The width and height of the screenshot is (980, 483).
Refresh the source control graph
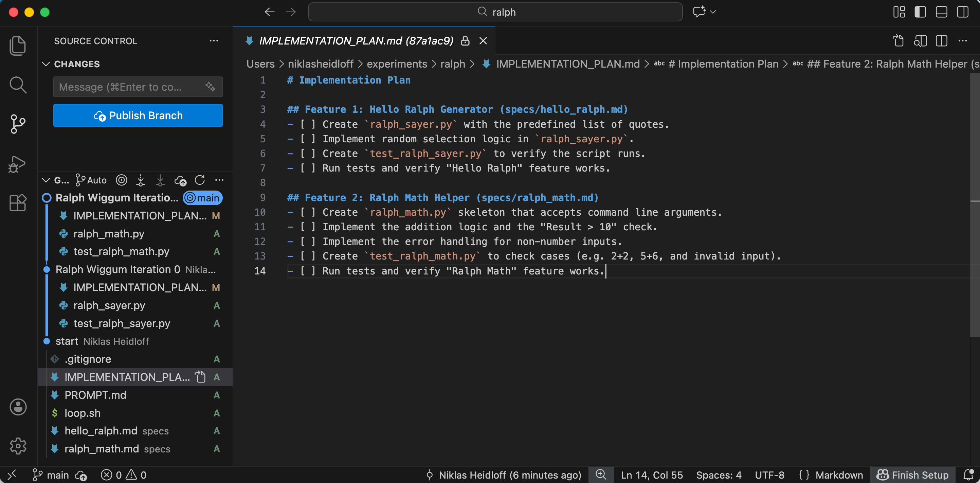[200, 180]
